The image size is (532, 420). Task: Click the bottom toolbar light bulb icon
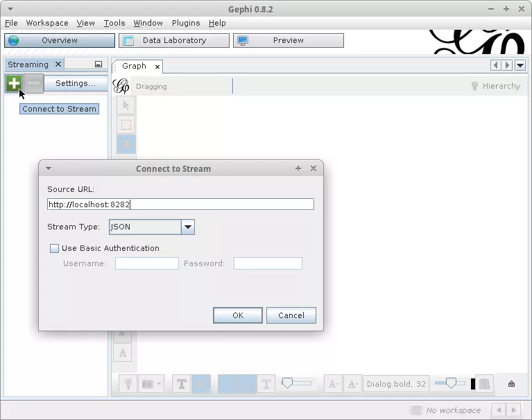128,384
